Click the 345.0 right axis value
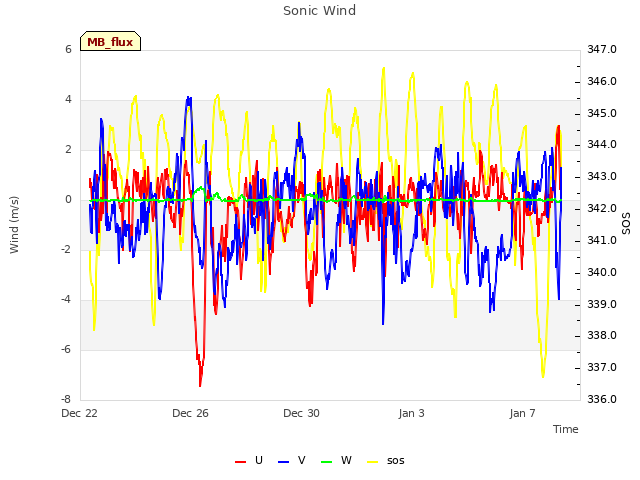Image resolution: width=640 pixels, height=480 pixels. click(602, 113)
